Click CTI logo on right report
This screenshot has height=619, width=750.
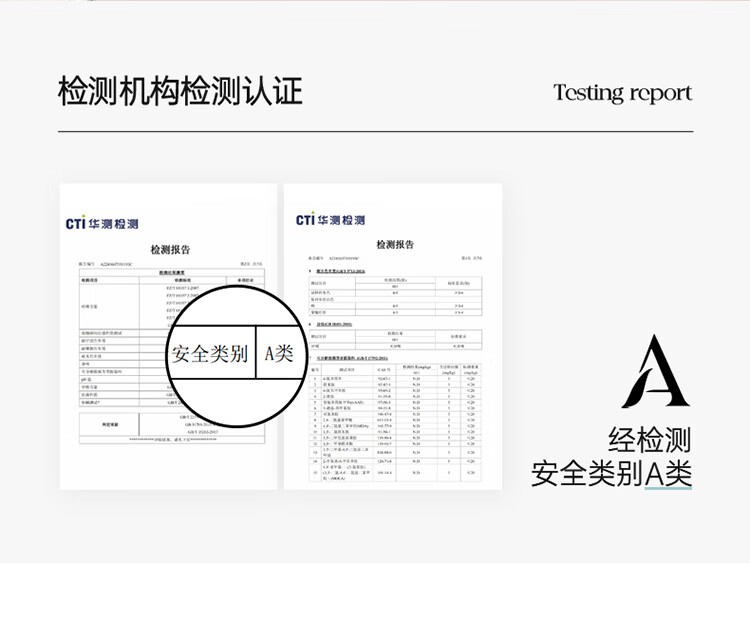tap(330, 219)
